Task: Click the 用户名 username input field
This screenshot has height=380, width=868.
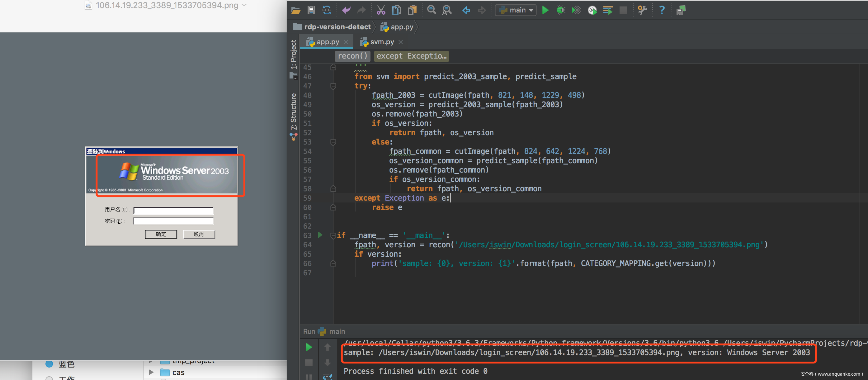Action: pyautogui.click(x=173, y=210)
